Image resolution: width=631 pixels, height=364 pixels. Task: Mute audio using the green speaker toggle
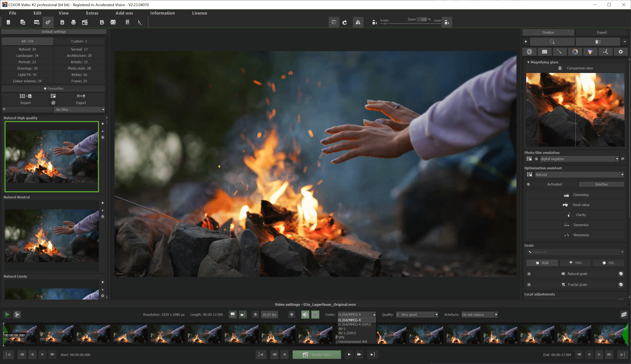pyautogui.click(x=305, y=315)
